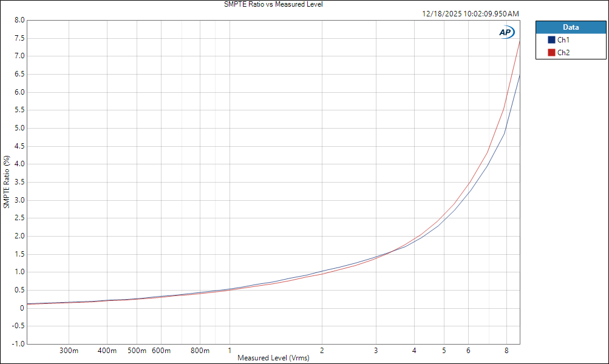Click the -1.0 label on the Y-axis
609x364 pixels.
click(18, 344)
